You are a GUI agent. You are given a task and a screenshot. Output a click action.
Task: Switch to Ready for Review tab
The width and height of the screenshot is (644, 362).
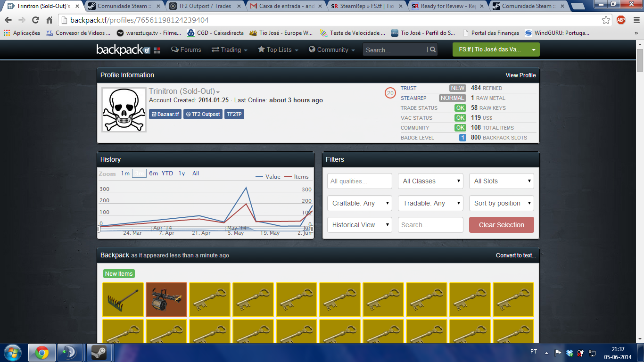click(x=448, y=6)
